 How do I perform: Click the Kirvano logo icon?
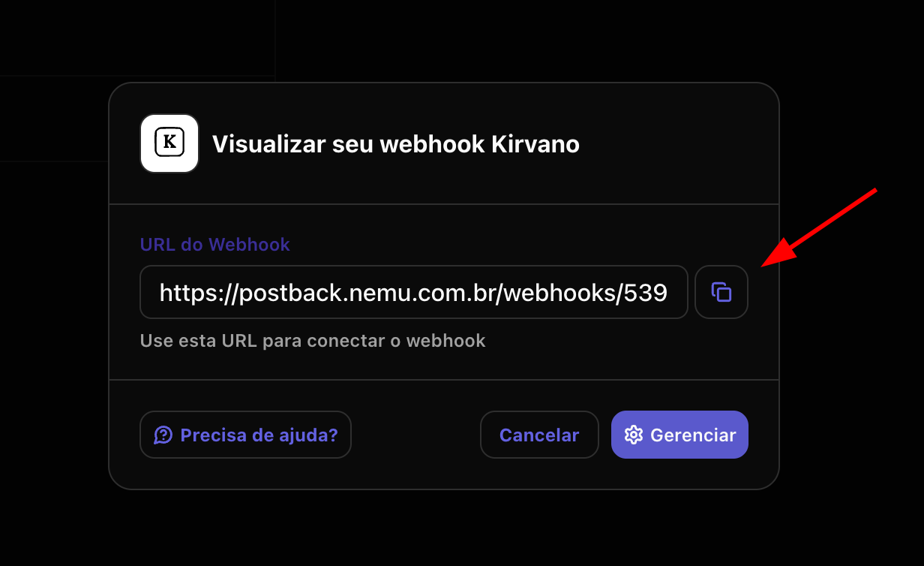[x=169, y=143]
